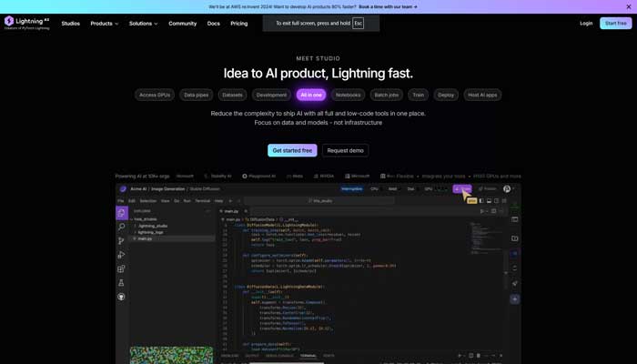This screenshot has height=364, width=637.
Task: Open the Help menu in the studio
Action: (218, 201)
